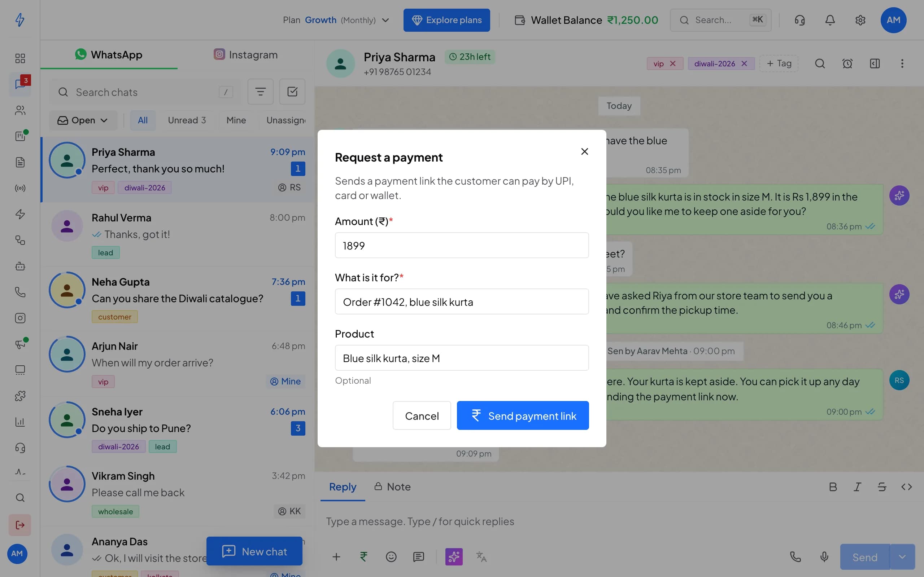Image resolution: width=924 pixels, height=577 pixels.
Task: Click the headset support icon in header
Action: pyautogui.click(x=799, y=20)
